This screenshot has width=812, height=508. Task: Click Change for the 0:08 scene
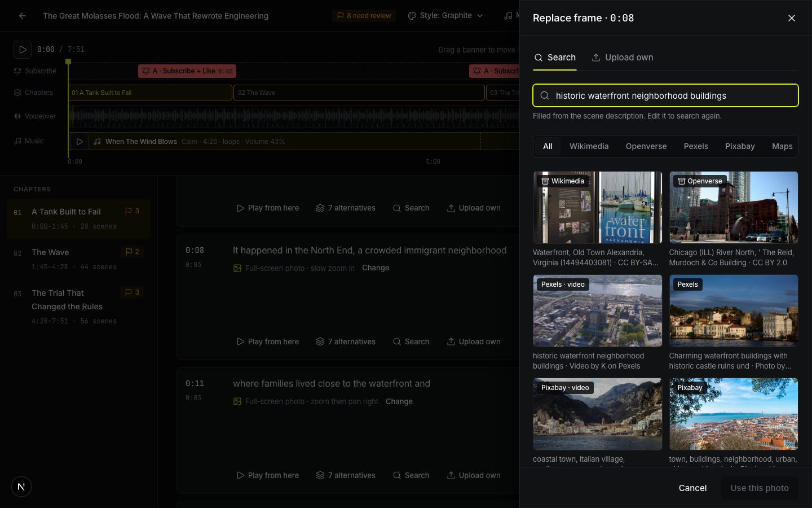376,268
